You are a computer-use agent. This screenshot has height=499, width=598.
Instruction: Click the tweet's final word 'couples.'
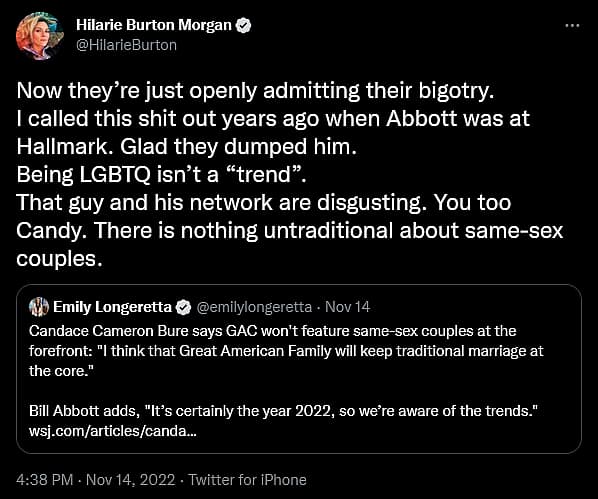[59, 259]
